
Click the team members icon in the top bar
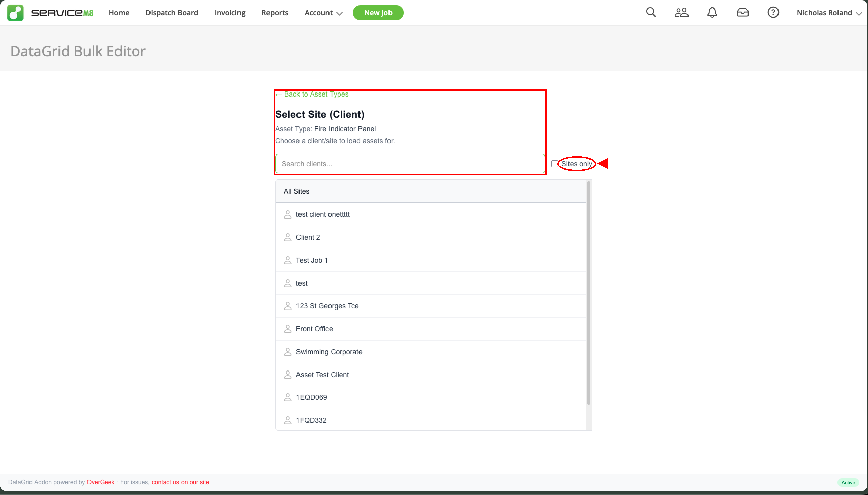tap(681, 12)
